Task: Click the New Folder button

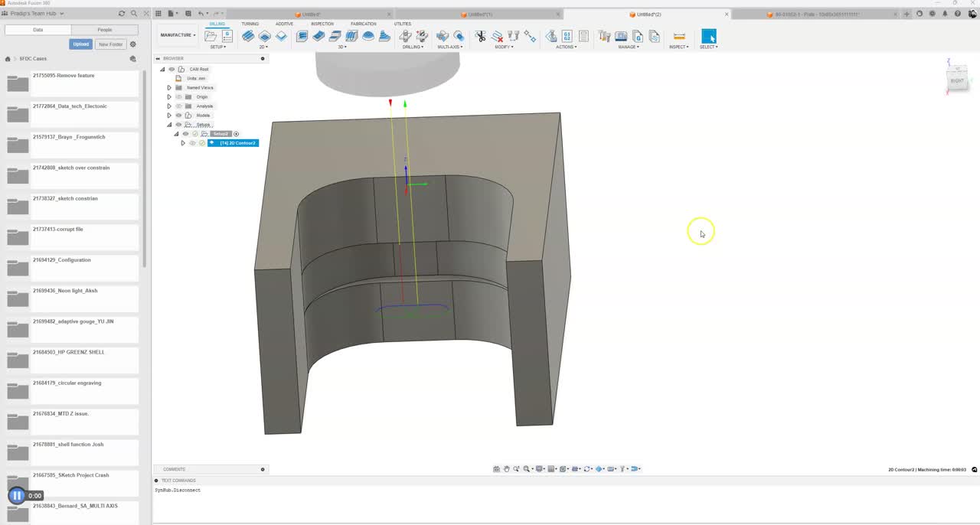Action: coord(109,44)
